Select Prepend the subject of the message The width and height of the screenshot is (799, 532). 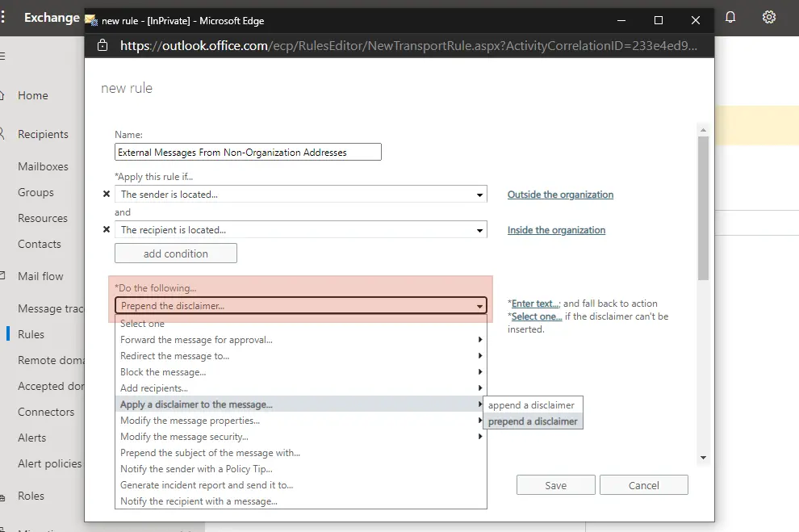coord(301,453)
